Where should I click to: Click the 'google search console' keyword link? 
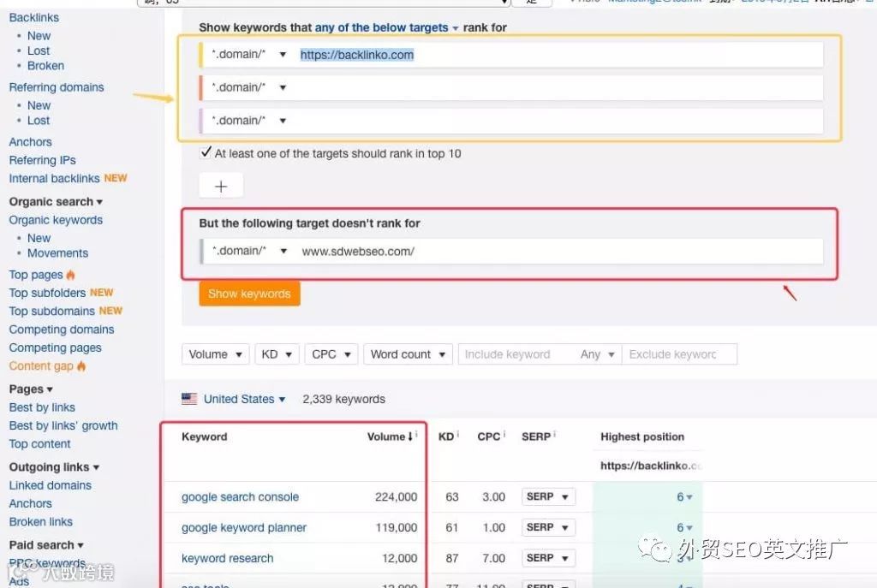241,497
